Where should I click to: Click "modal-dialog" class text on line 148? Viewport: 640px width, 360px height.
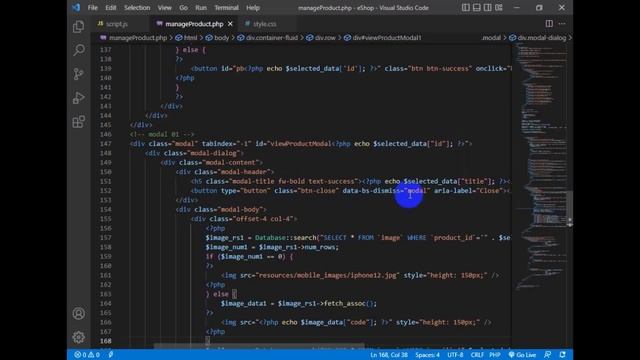(x=214, y=153)
